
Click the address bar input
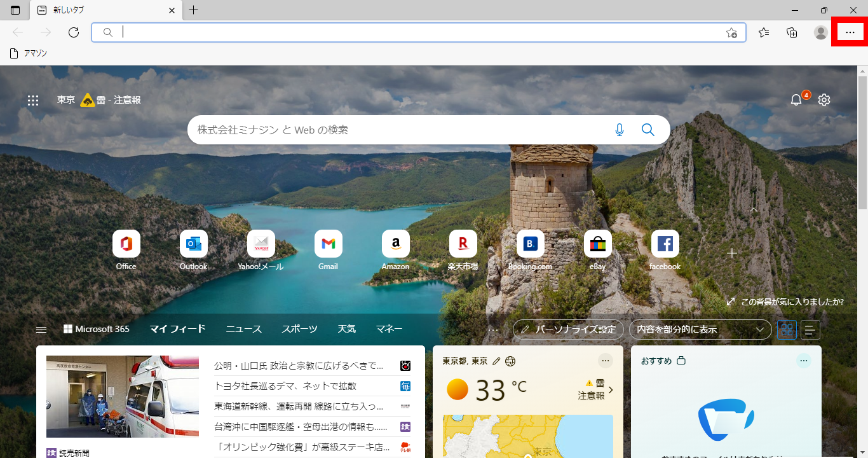419,32
